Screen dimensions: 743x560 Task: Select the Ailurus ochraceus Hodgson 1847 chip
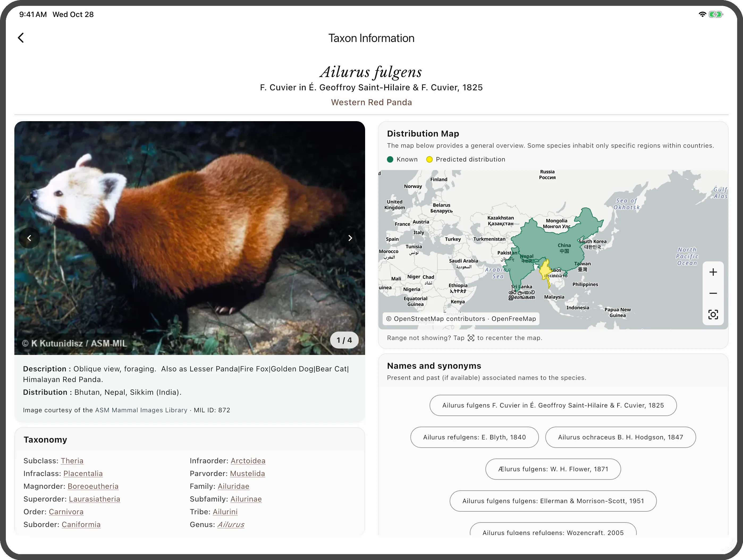(620, 437)
